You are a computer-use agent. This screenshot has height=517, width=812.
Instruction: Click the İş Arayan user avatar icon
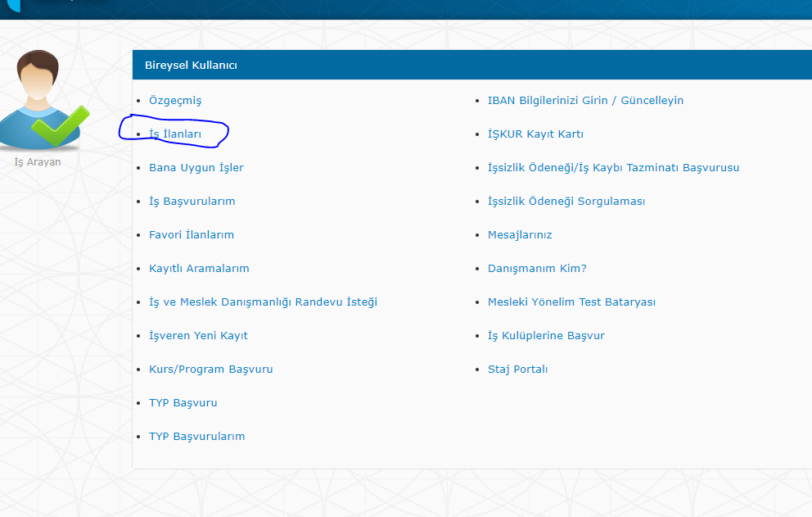(41, 101)
